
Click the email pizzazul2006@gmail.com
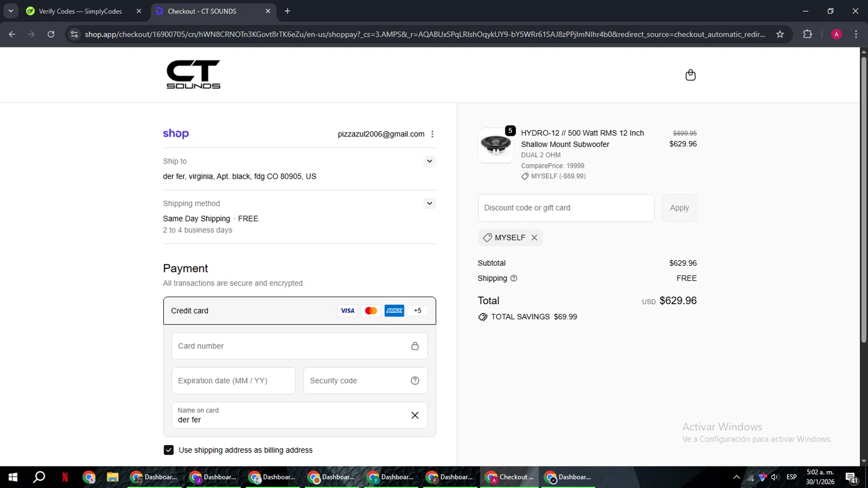[x=381, y=134]
